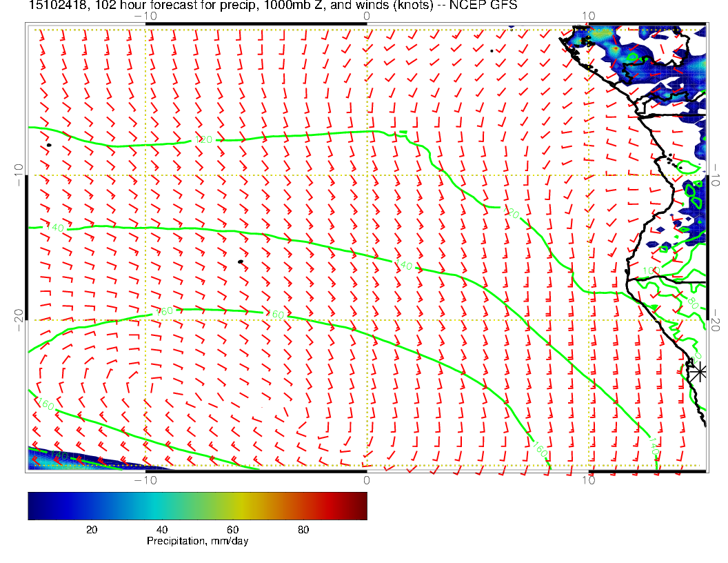Click the colorbar tick label 20
Screen dimensions: 728x563
(91, 529)
